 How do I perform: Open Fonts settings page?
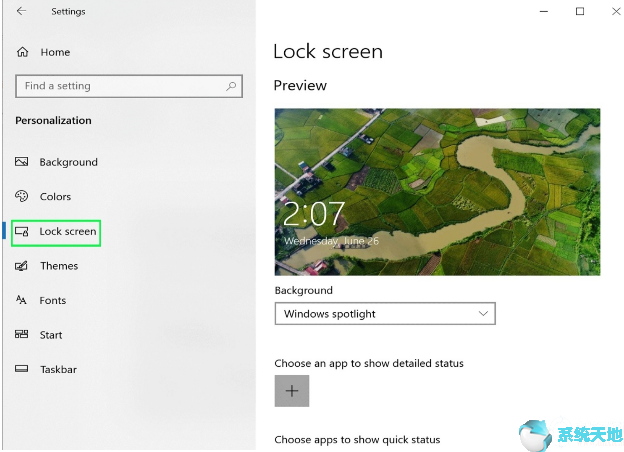[53, 300]
